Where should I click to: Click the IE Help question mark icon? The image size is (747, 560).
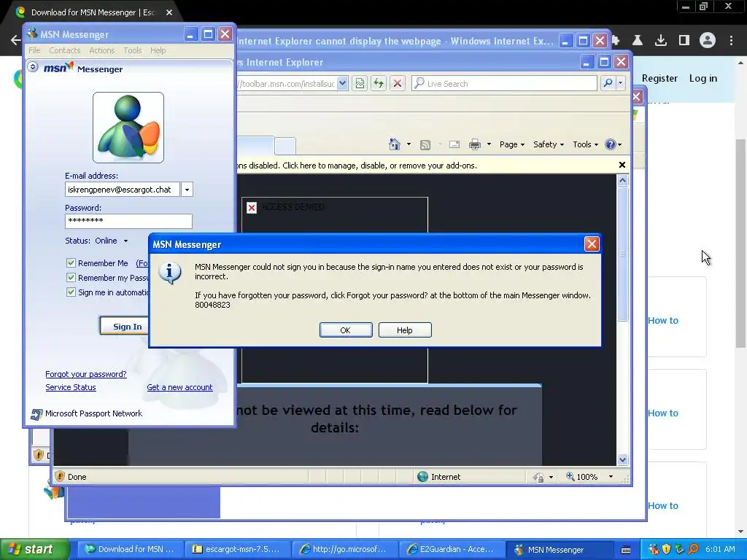pyautogui.click(x=611, y=144)
